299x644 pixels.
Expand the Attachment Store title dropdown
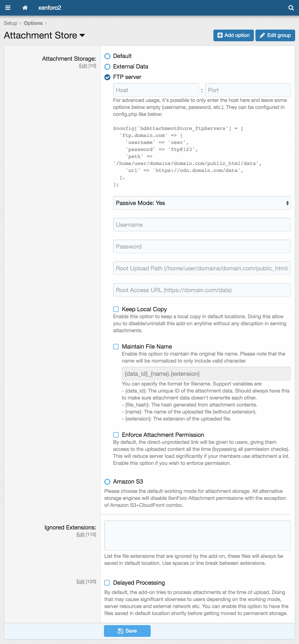point(82,35)
